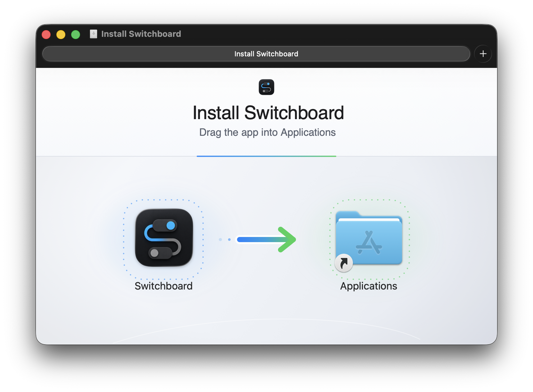Select the large Switchboard app icon
The height and width of the screenshot is (392, 533).
(164, 238)
